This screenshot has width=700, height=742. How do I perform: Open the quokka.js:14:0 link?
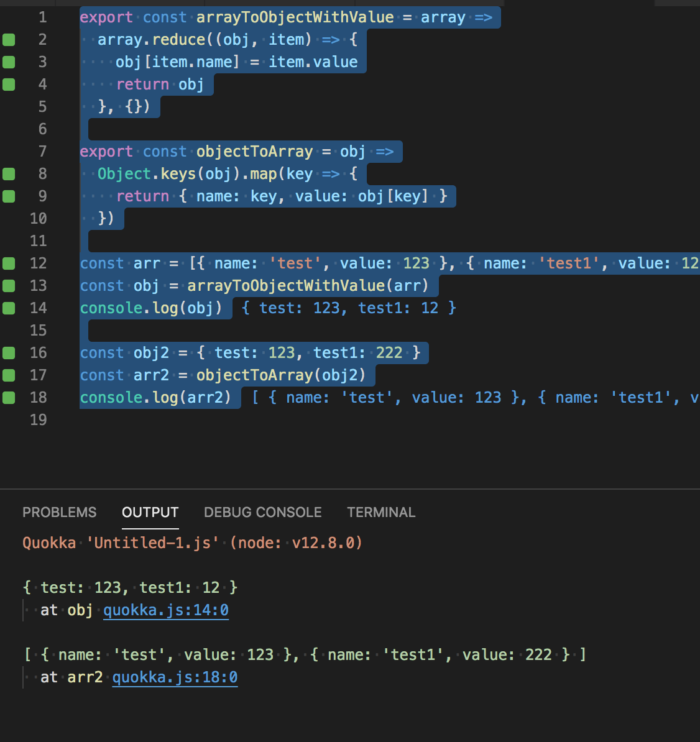165,610
